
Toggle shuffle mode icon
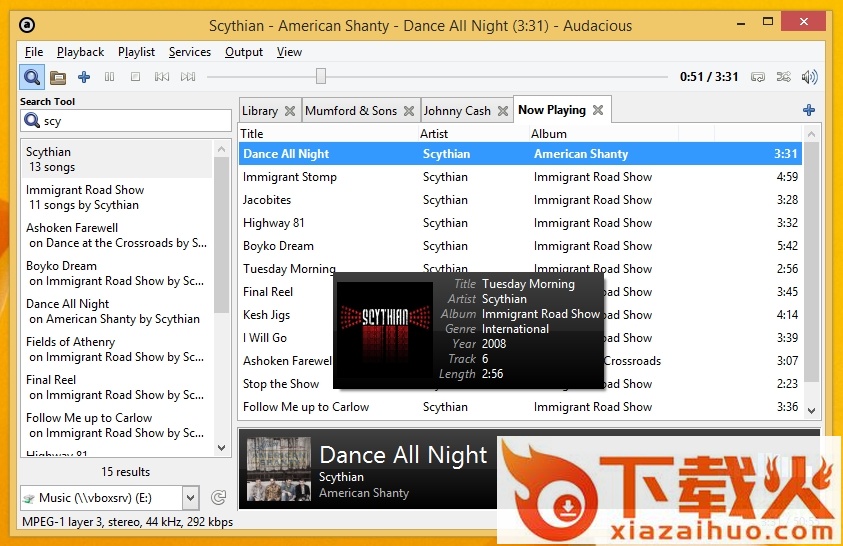[783, 77]
